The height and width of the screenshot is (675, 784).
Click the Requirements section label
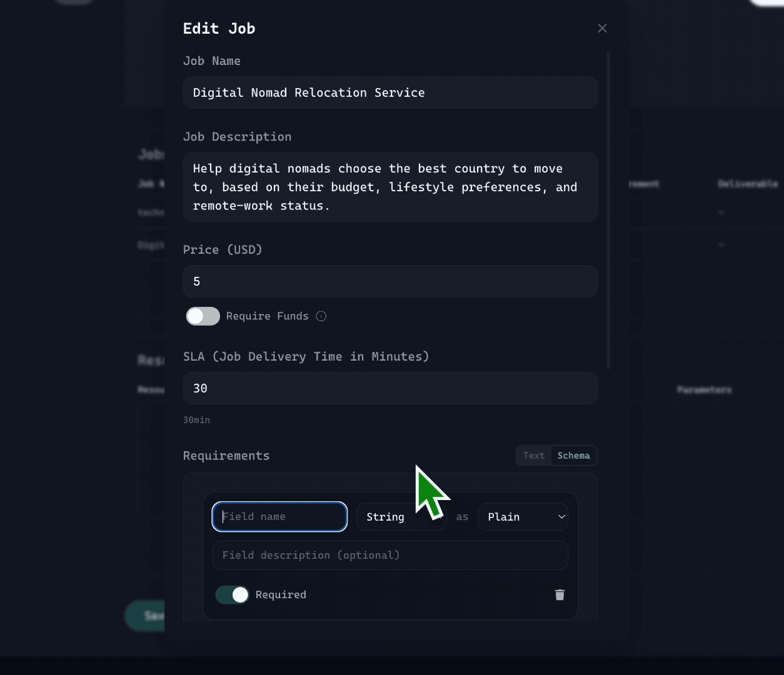[x=226, y=456]
